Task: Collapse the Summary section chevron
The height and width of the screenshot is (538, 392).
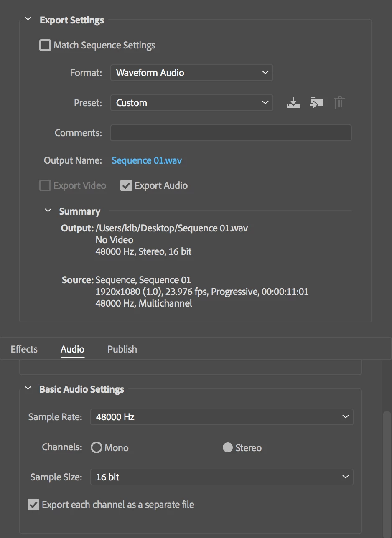Action: coord(48,211)
